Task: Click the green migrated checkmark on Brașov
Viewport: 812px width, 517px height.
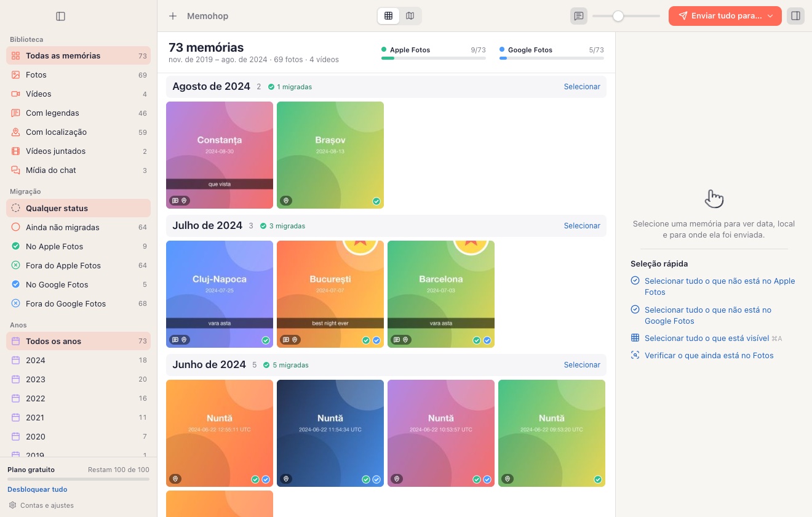Action: (376, 201)
